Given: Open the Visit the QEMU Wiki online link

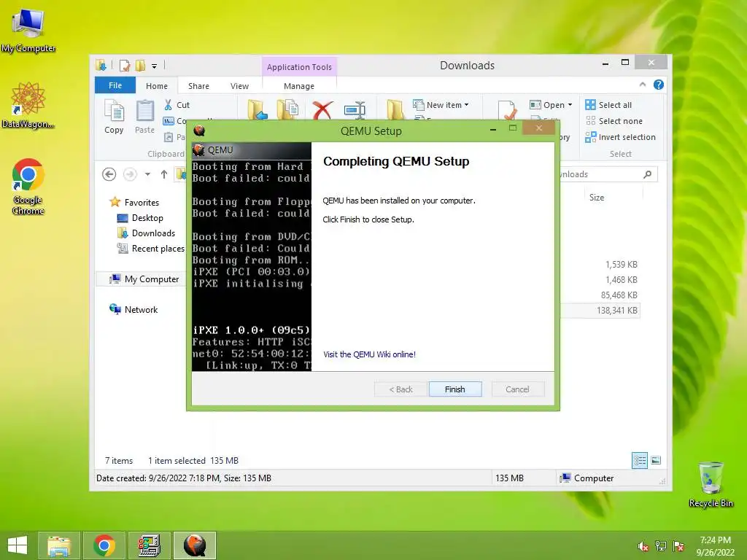Looking at the screenshot, I should (x=369, y=354).
